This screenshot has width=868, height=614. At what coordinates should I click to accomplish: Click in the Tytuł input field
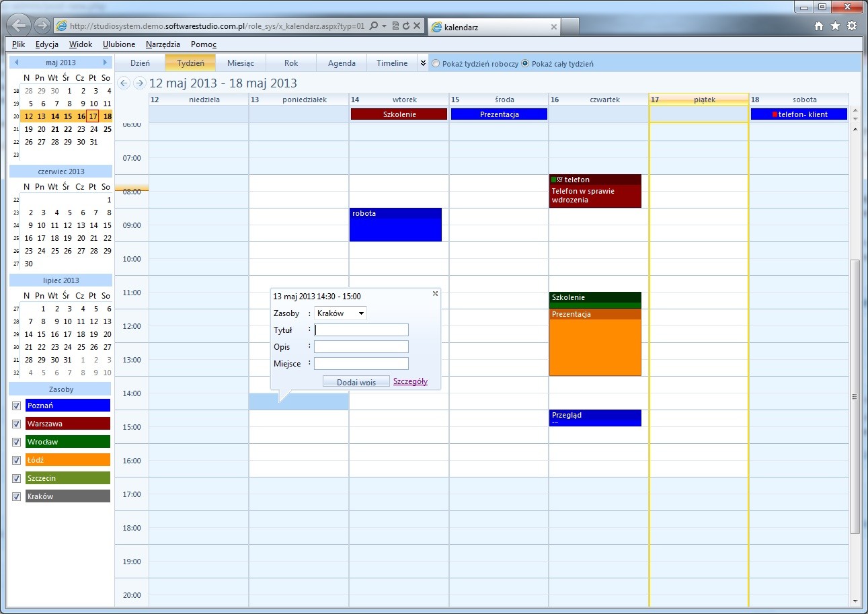(361, 330)
